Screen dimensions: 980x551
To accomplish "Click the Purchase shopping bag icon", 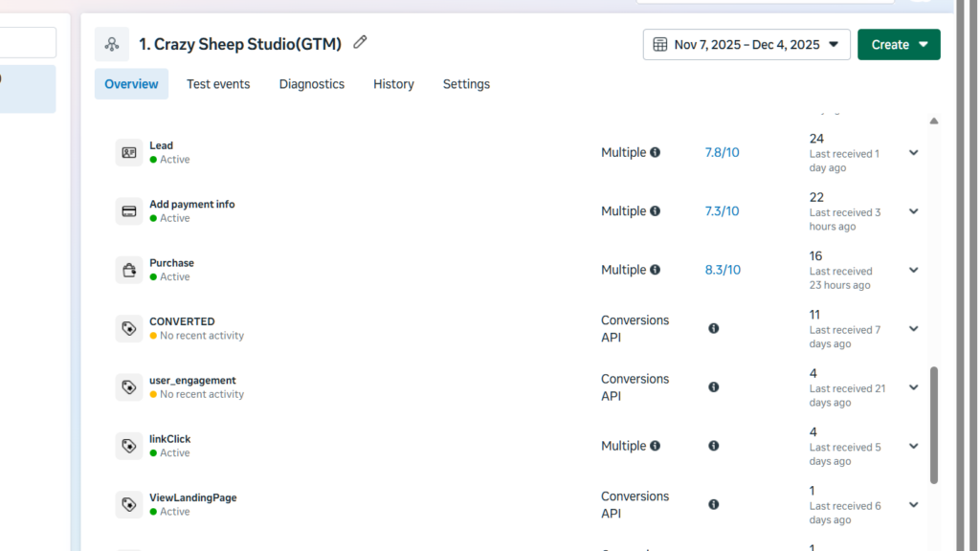I will coord(128,270).
